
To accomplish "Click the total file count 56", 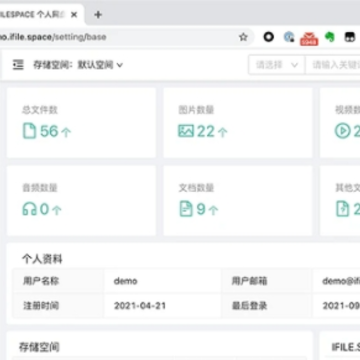I will (x=49, y=131).
